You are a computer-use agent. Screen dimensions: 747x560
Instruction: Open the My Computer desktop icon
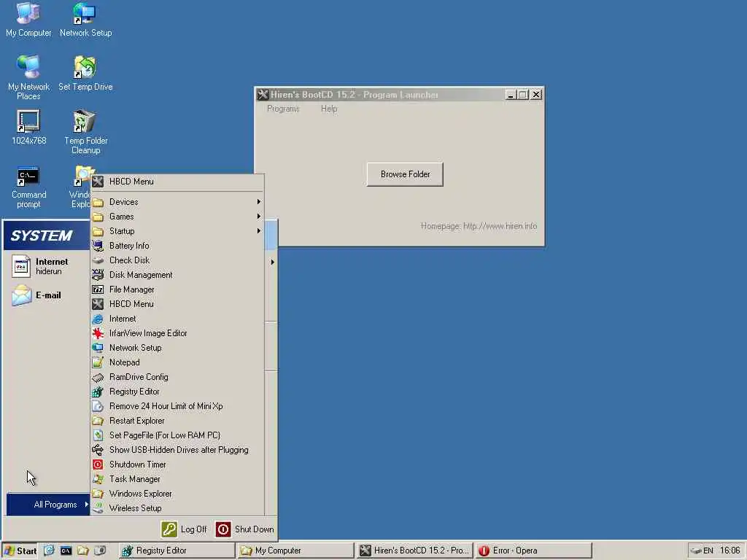[x=28, y=19]
